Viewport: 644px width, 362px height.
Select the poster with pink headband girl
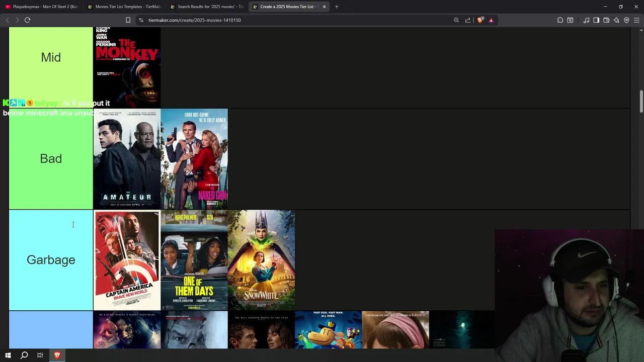tap(395, 330)
